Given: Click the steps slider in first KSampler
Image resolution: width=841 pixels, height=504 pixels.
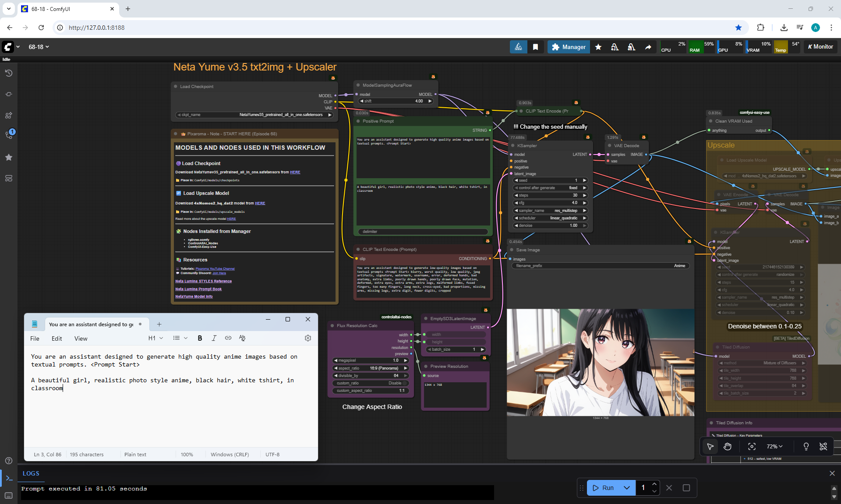Looking at the screenshot, I should (x=550, y=195).
